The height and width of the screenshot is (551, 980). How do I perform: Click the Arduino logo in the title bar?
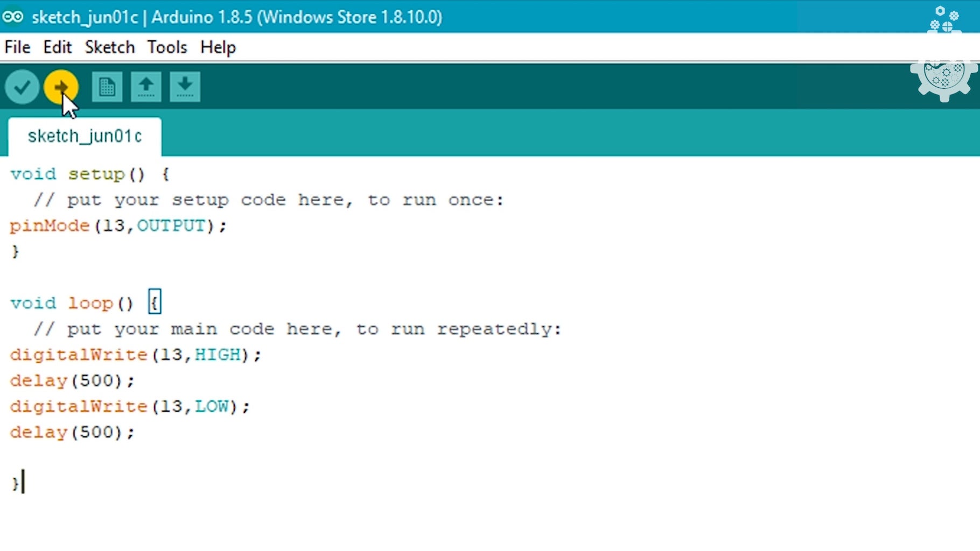coord(13,17)
